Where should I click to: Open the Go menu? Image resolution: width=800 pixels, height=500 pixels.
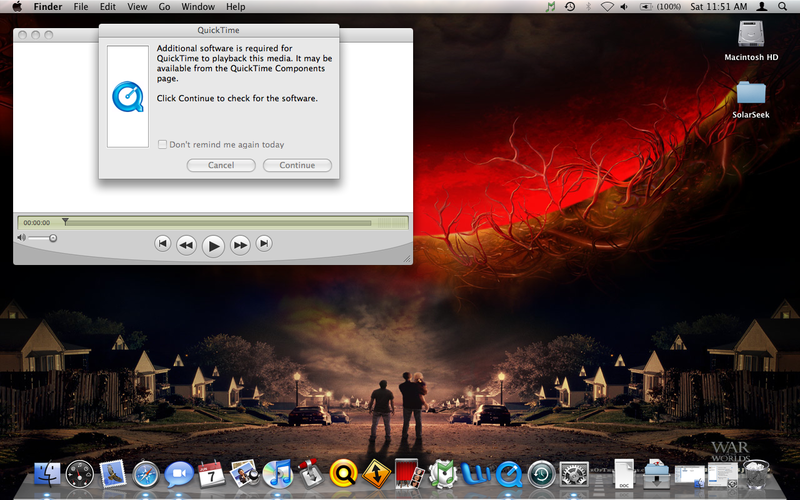coord(164,7)
